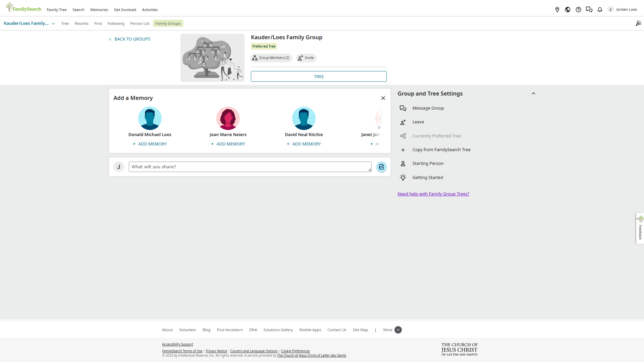Viewport: 644px width, 362px height.
Task: Open the Blog footer link
Action: (207, 330)
